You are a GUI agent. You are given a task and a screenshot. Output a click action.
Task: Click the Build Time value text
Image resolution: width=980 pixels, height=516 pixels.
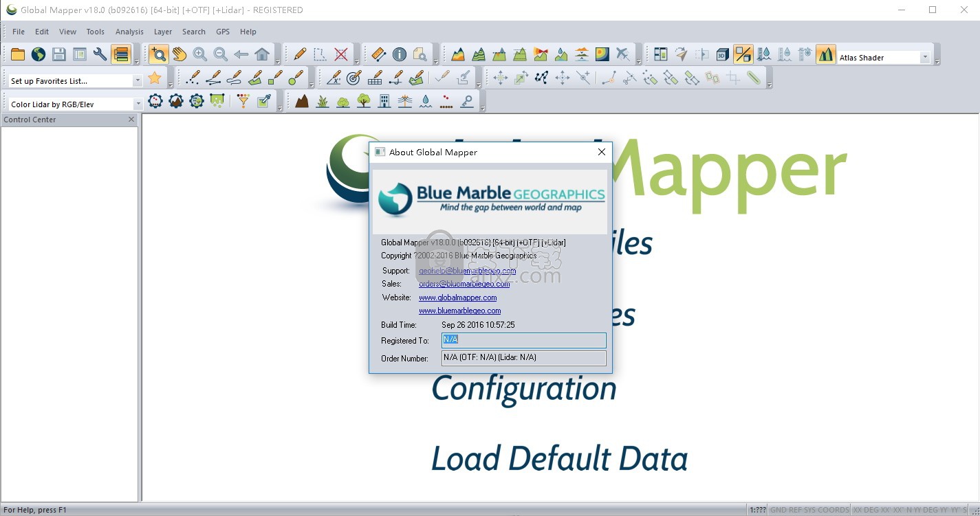point(478,324)
